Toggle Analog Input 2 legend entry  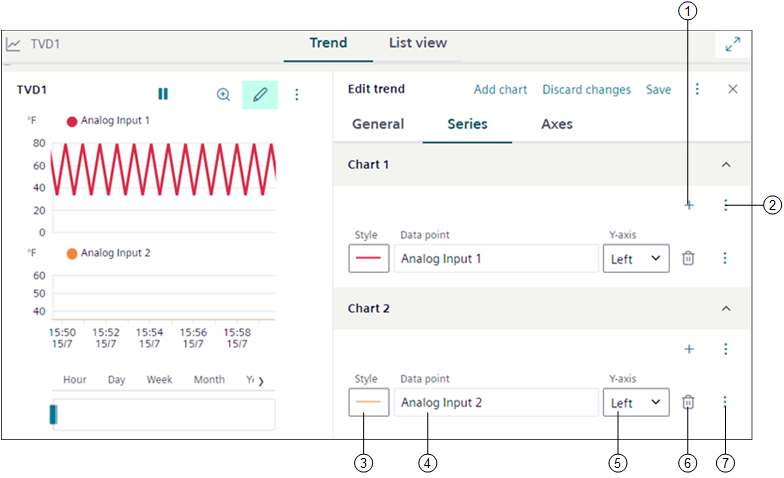click(108, 253)
